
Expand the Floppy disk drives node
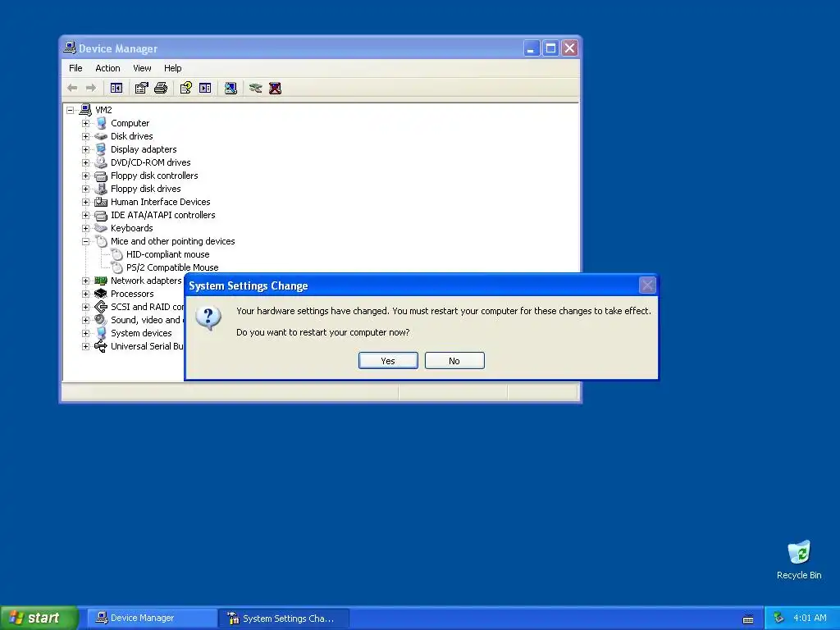point(85,189)
